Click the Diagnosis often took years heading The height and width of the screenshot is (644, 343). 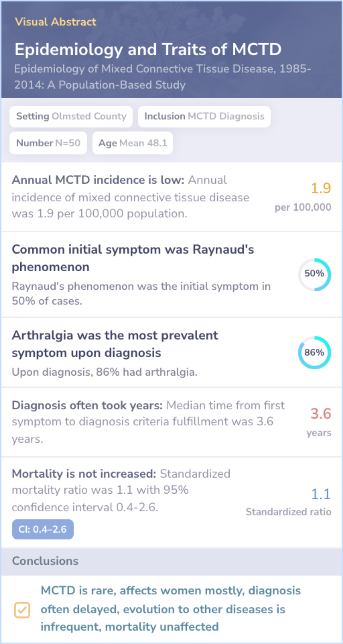[x=87, y=405]
